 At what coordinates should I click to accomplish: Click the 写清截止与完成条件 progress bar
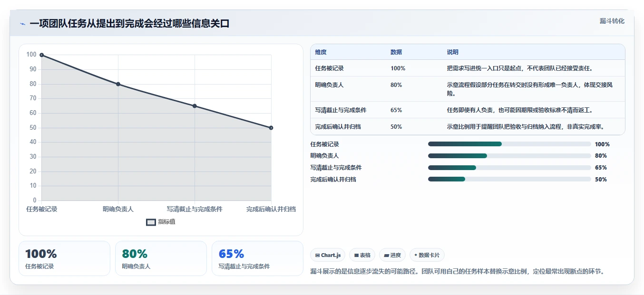(x=509, y=168)
